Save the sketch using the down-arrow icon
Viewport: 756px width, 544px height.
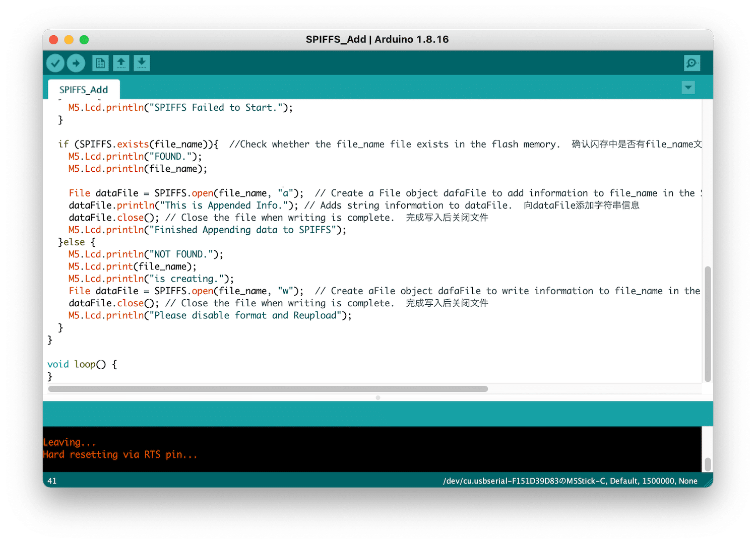tap(142, 63)
